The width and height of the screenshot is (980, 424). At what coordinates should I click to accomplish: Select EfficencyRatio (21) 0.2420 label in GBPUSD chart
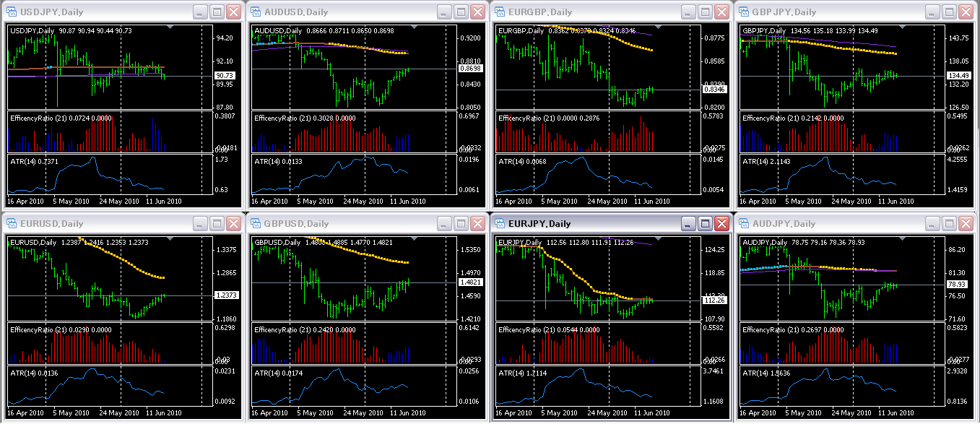pos(305,329)
